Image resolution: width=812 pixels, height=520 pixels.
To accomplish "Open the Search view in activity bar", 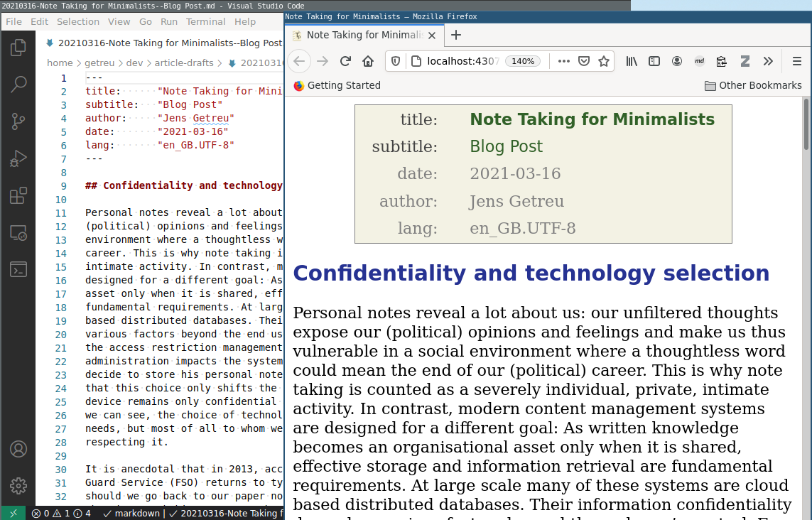I will pyautogui.click(x=18, y=85).
